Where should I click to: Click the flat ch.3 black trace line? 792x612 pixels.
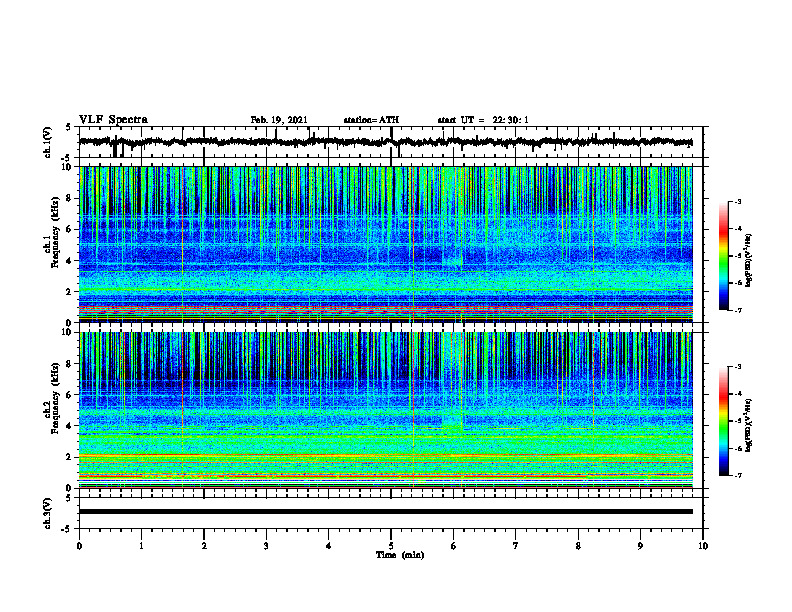[x=385, y=512]
